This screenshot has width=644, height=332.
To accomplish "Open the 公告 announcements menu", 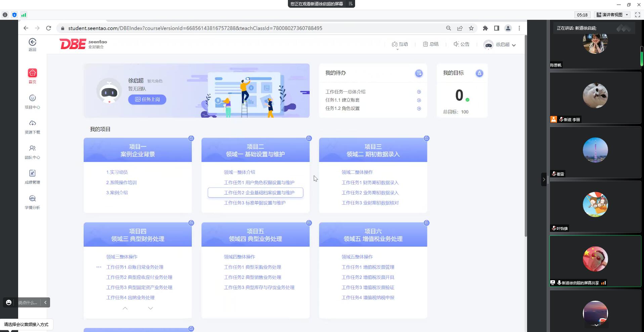I will point(461,44).
